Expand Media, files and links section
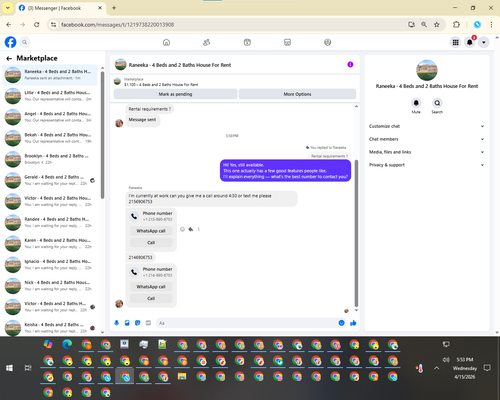 [426, 152]
